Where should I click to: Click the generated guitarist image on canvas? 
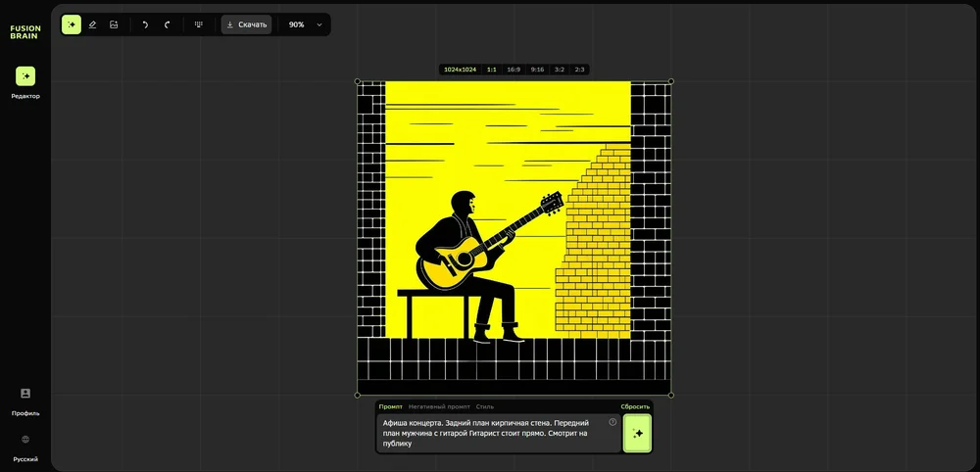[514, 238]
